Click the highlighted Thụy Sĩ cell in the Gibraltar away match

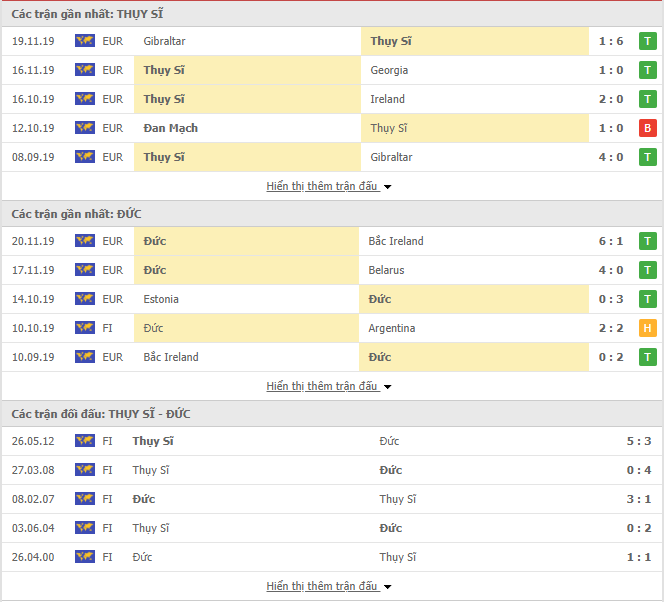point(474,41)
